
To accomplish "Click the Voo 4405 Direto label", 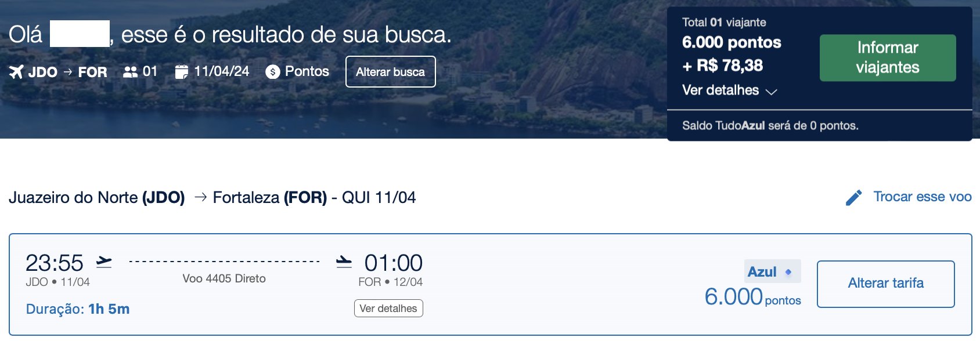I will 224,278.
